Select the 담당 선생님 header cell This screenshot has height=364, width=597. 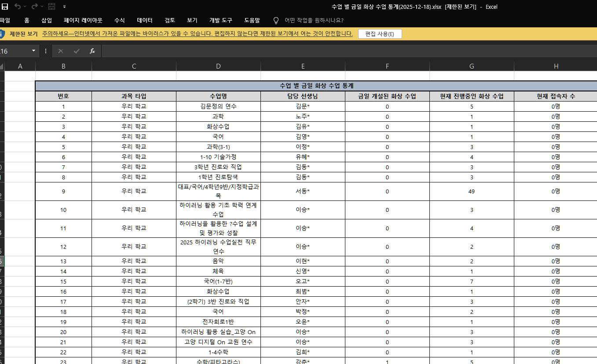[x=303, y=96]
